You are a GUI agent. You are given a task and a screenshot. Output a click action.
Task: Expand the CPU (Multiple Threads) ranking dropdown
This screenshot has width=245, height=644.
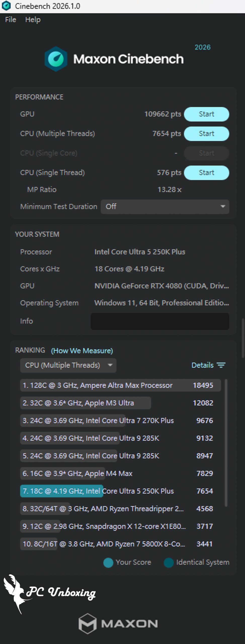point(68,365)
